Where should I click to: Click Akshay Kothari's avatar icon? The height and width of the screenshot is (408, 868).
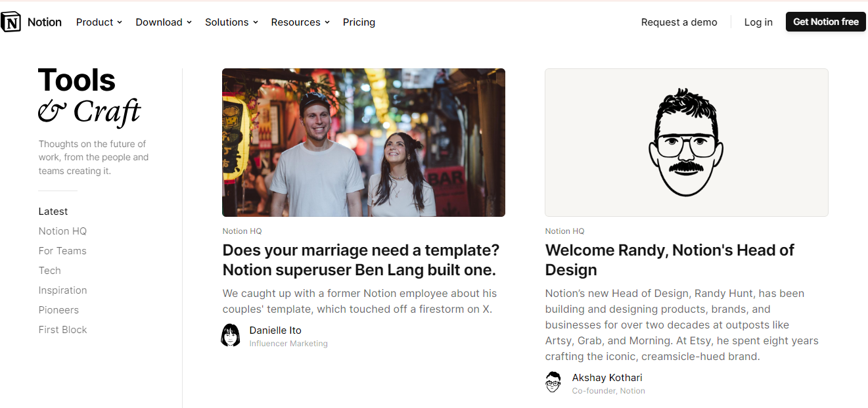[553, 382]
